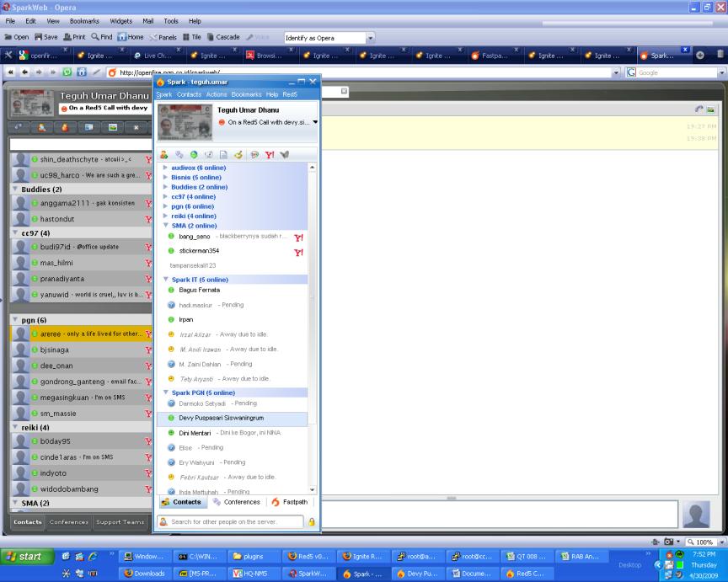Switch to the Conferences tab in Spark

237,502
